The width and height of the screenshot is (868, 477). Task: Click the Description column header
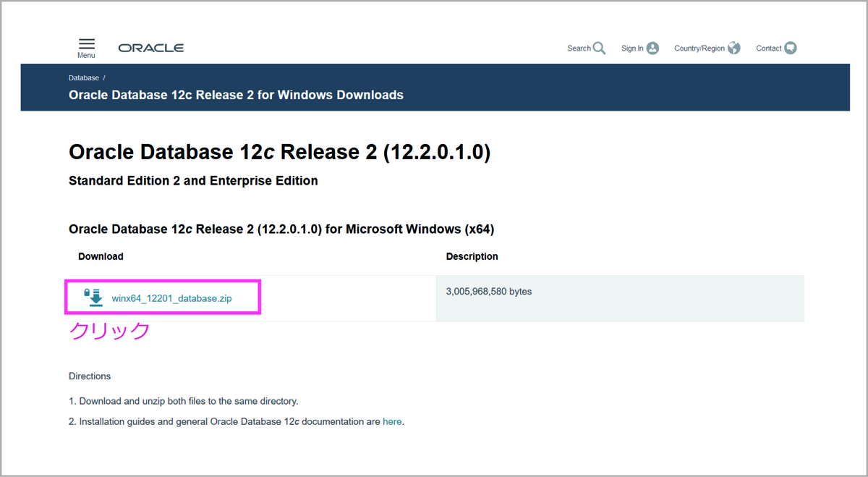(x=472, y=256)
